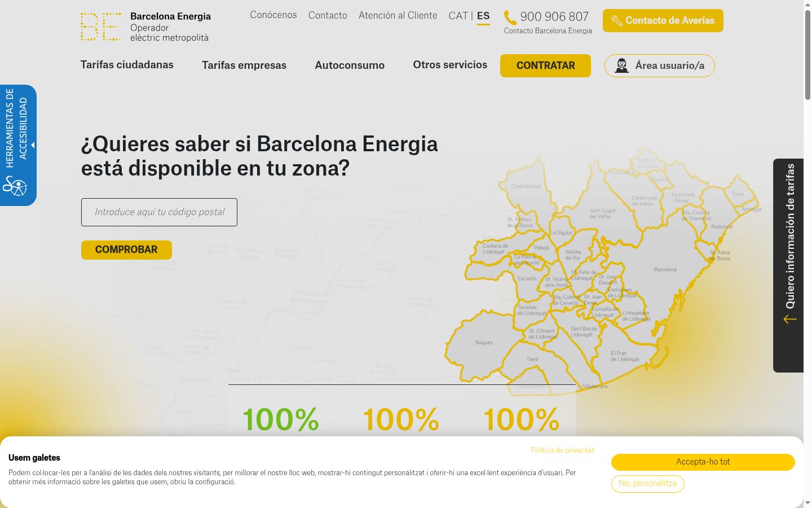The width and height of the screenshot is (812, 508).
Task: Click the CONTRATAR button
Action: pos(545,65)
